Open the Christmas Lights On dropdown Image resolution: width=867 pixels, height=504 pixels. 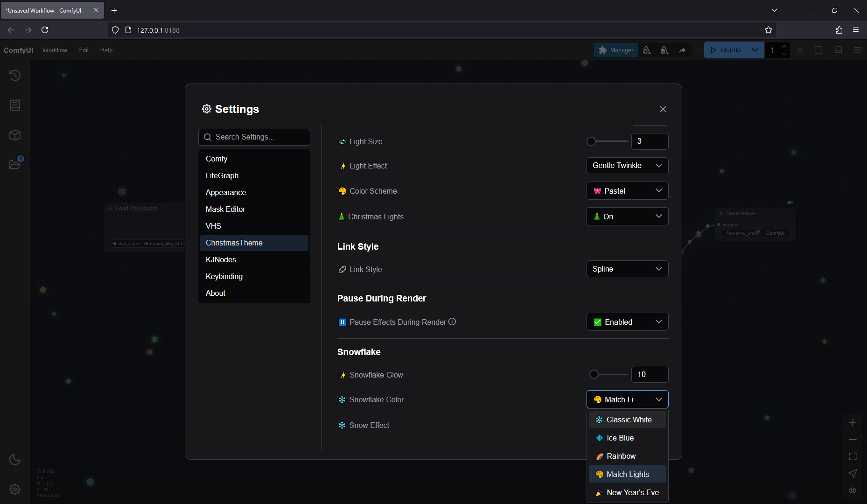[627, 217]
